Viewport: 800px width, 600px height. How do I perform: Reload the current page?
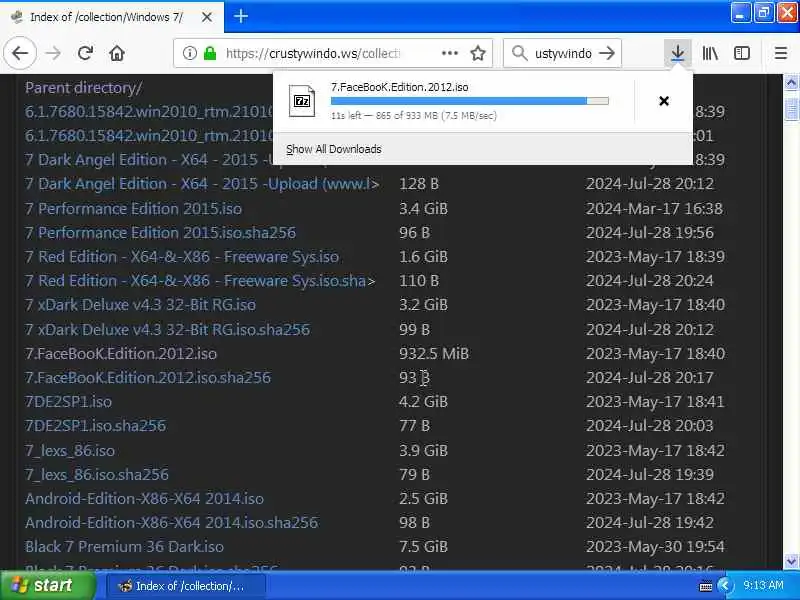[x=85, y=53]
